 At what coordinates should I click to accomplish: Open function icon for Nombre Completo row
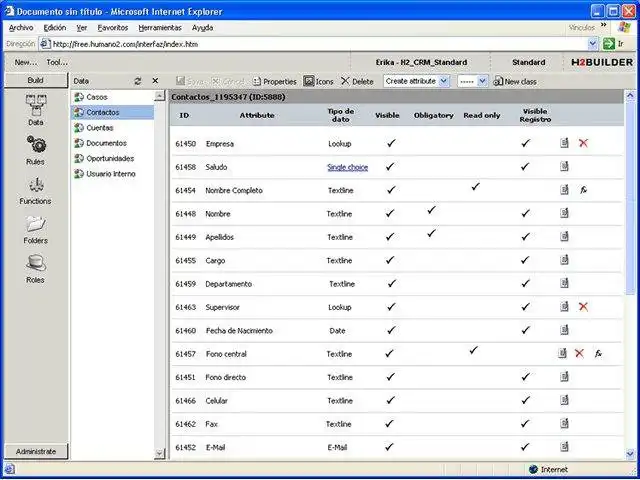click(583, 189)
